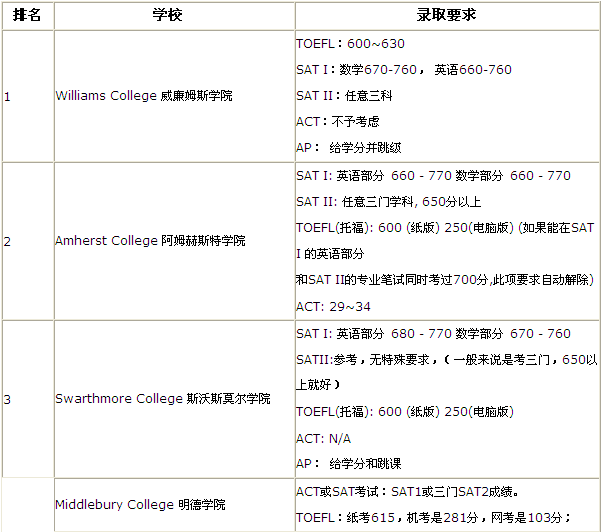This screenshot has height=532, width=603.
Task: Click the 学校 column header
Action: tap(174, 15)
